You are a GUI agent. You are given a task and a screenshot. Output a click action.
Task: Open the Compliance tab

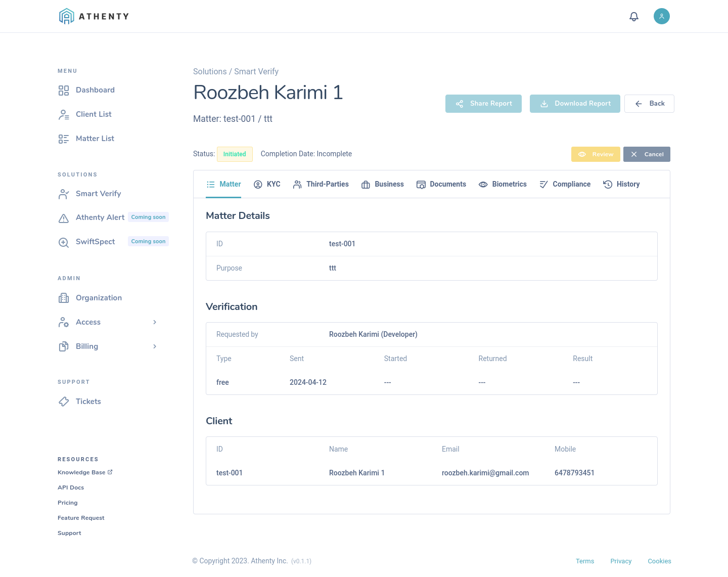[565, 185]
